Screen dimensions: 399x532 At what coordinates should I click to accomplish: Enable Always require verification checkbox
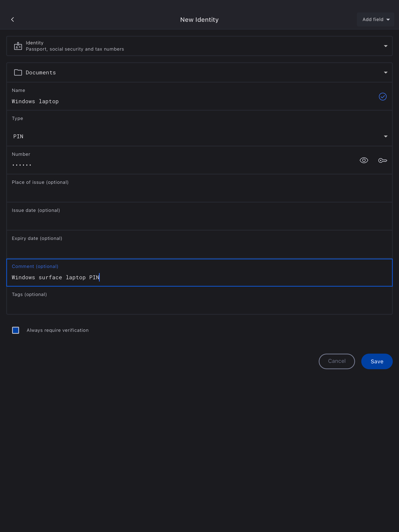point(16,330)
